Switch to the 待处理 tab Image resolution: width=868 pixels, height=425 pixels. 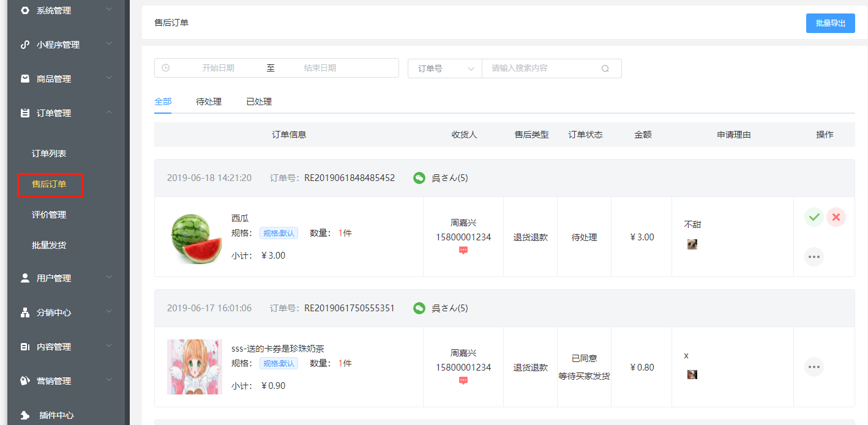tap(209, 102)
